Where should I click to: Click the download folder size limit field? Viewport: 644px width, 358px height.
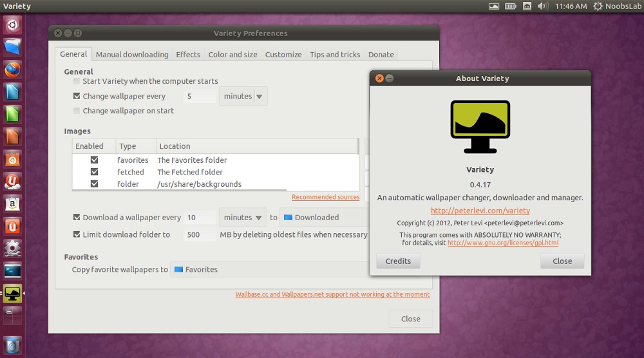click(x=199, y=235)
